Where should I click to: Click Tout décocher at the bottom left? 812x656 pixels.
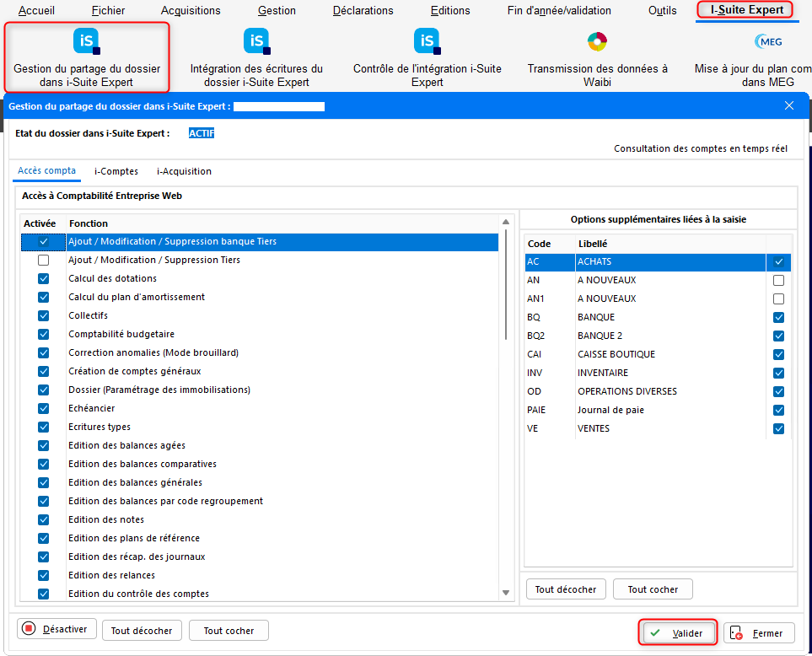tap(142, 631)
